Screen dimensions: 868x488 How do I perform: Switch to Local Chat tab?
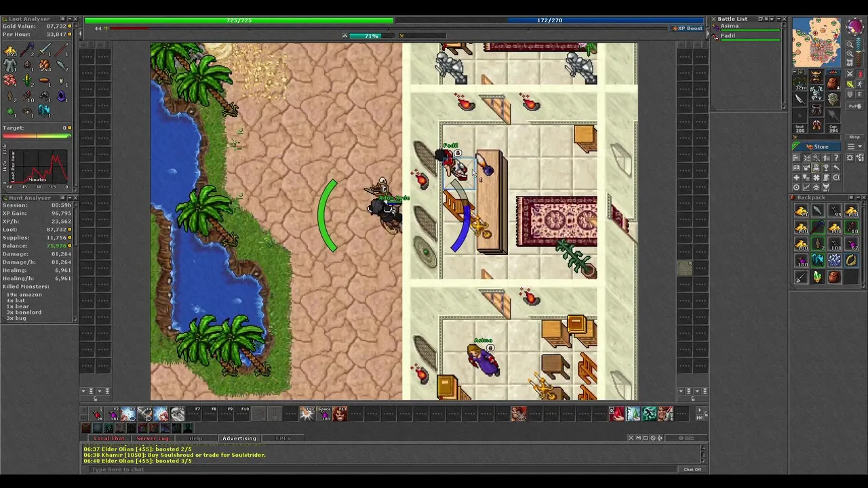[x=108, y=439]
